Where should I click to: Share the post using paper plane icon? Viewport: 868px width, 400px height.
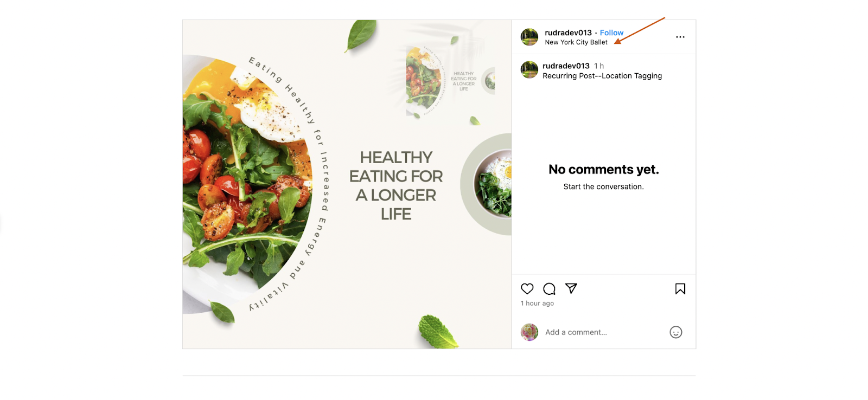(x=571, y=288)
